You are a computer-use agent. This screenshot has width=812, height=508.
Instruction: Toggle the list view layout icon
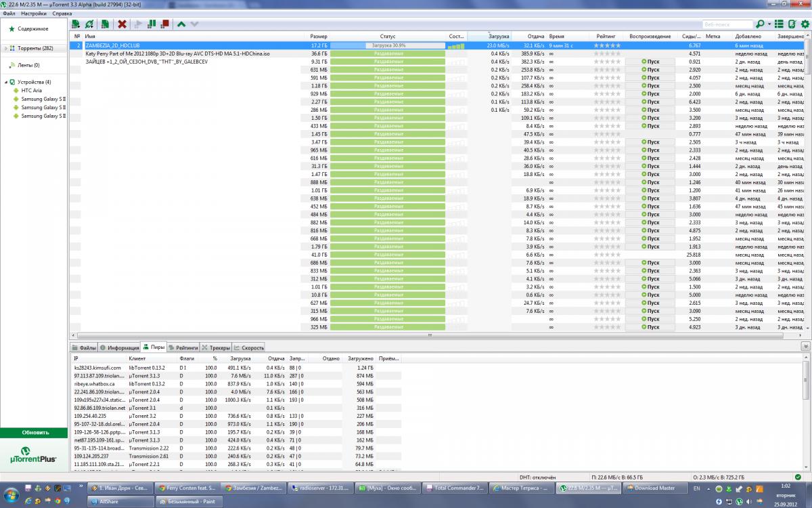pyautogui.click(x=779, y=24)
